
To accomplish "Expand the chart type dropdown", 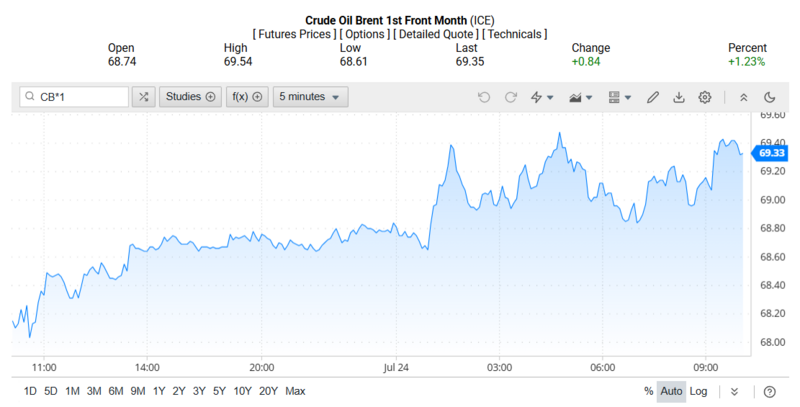I will click(x=580, y=97).
